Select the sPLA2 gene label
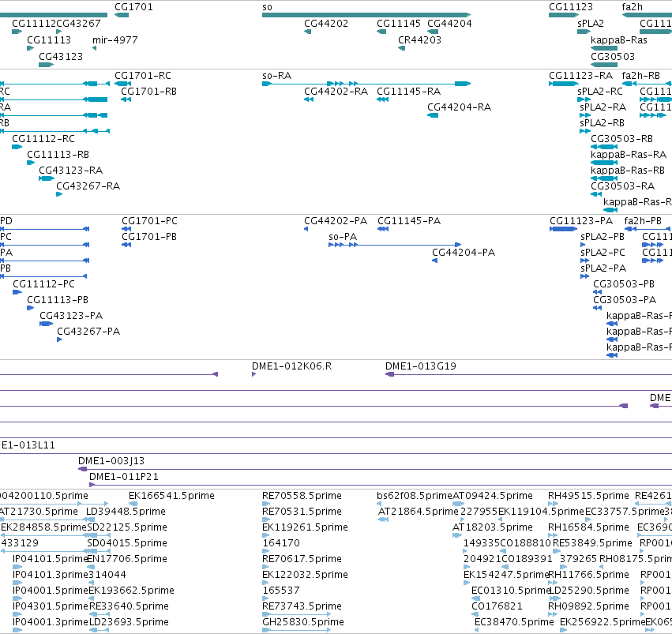Viewport: 672px width, 634px height. tap(590, 24)
